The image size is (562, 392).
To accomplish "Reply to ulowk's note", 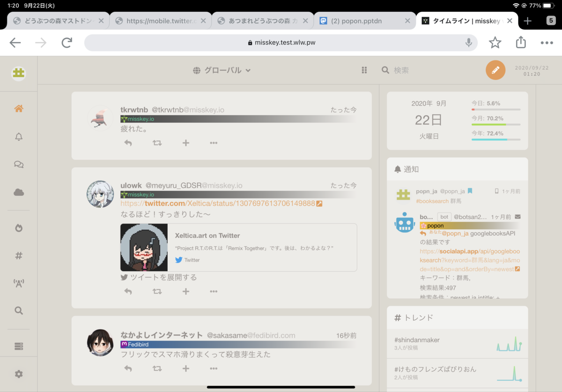I will (128, 291).
